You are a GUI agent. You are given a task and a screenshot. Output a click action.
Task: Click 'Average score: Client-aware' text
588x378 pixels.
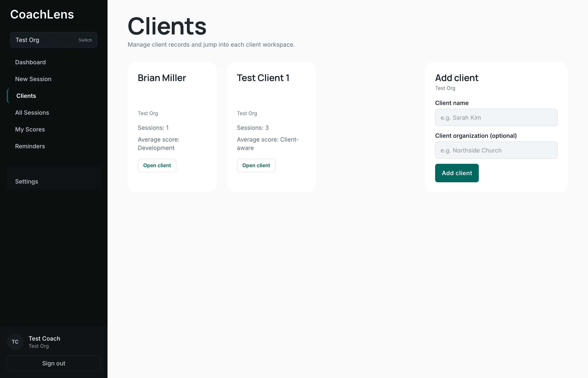268,144
